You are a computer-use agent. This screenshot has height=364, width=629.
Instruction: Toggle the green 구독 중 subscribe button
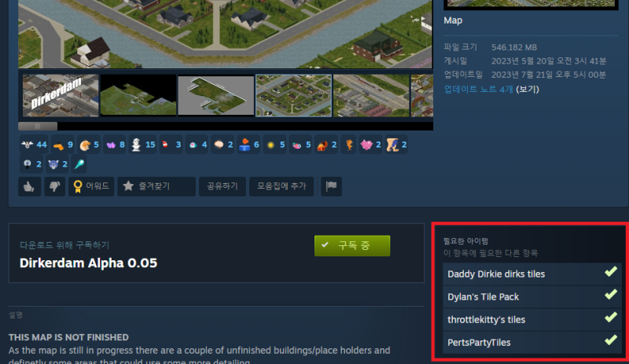pos(352,245)
